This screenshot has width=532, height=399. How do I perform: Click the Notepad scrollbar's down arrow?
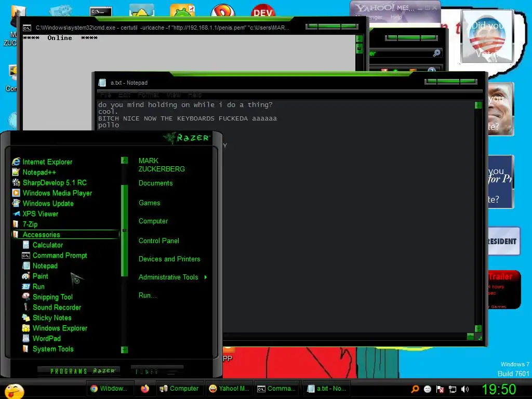click(478, 328)
